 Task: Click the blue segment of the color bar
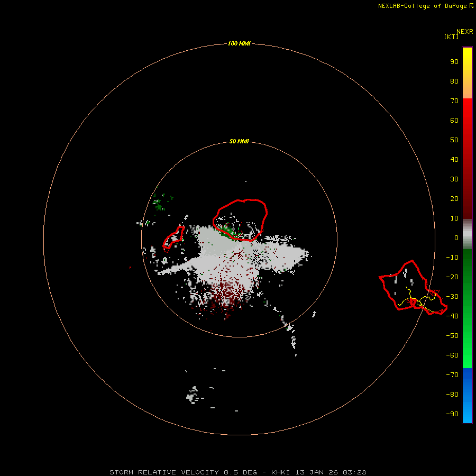(467, 396)
